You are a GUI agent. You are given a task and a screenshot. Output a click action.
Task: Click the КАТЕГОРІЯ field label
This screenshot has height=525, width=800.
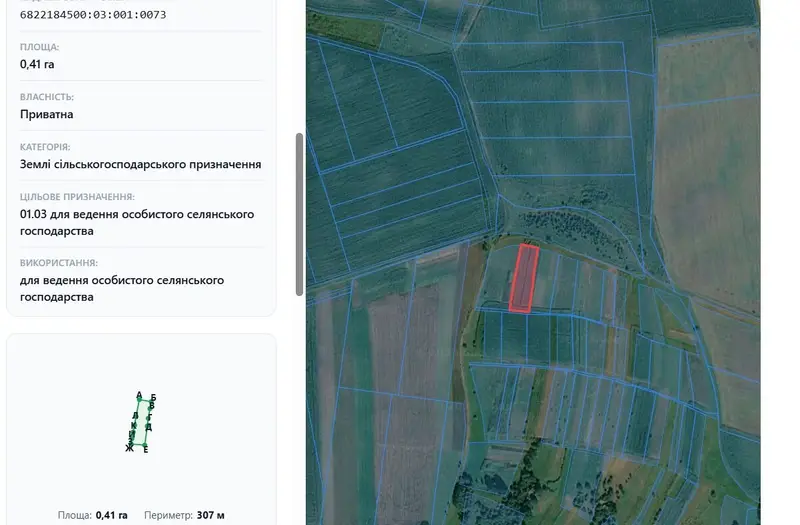45,147
